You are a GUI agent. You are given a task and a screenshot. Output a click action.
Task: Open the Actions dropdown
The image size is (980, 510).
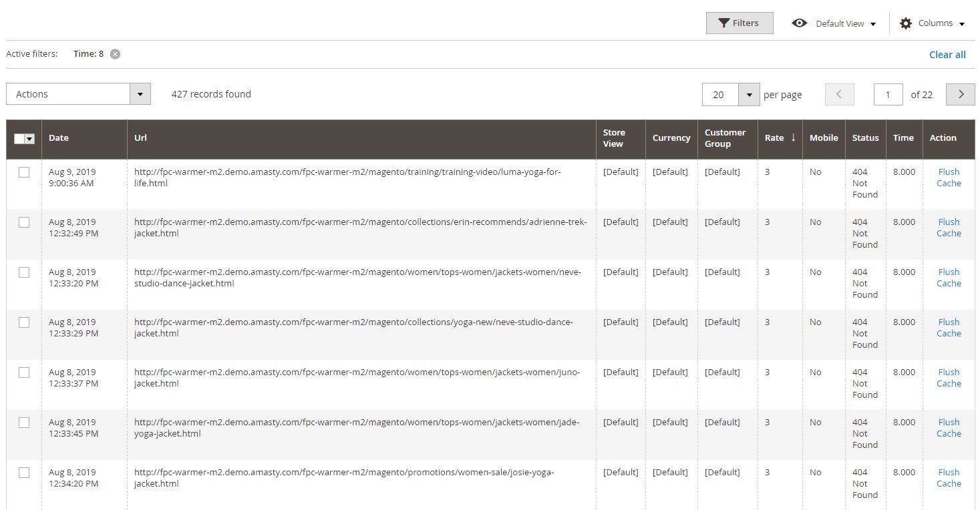pos(78,94)
